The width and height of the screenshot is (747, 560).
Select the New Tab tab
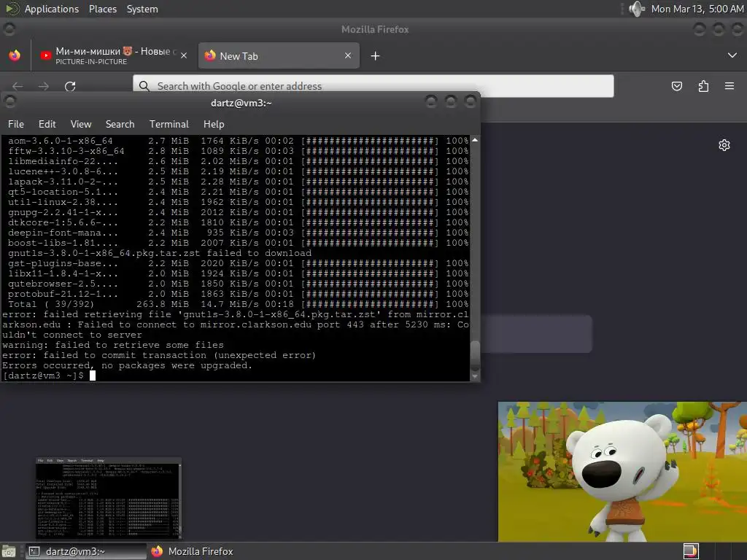click(279, 55)
